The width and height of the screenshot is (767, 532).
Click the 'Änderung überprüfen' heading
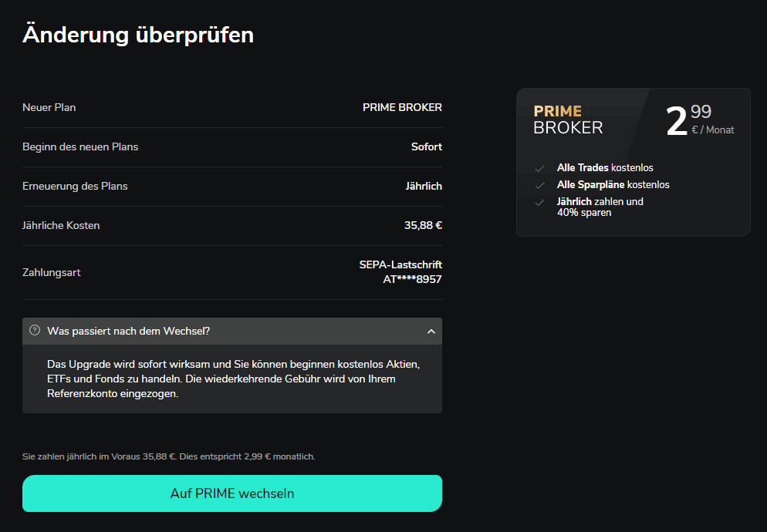tap(138, 35)
